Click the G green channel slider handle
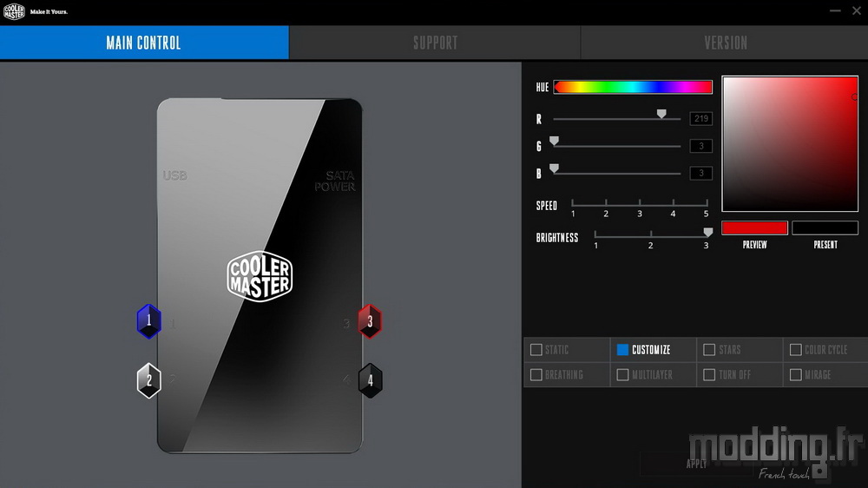The height and width of the screenshot is (488, 868). (x=554, y=141)
